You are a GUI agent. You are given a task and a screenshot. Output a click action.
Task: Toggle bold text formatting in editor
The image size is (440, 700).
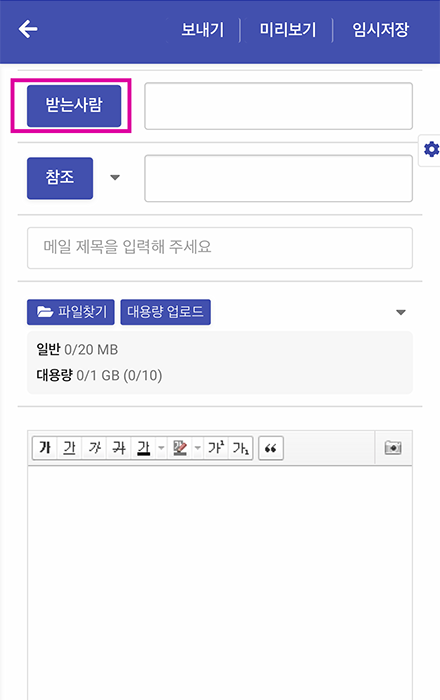pos(45,448)
